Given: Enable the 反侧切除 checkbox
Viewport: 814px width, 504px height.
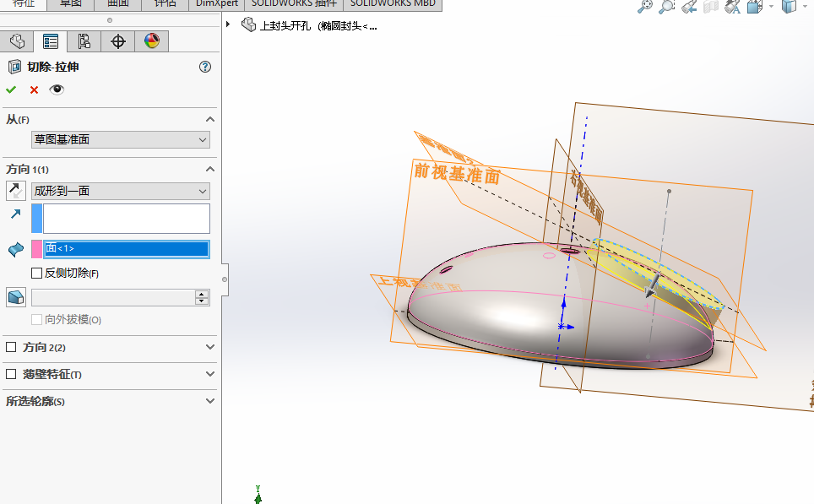Looking at the screenshot, I should [37, 273].
